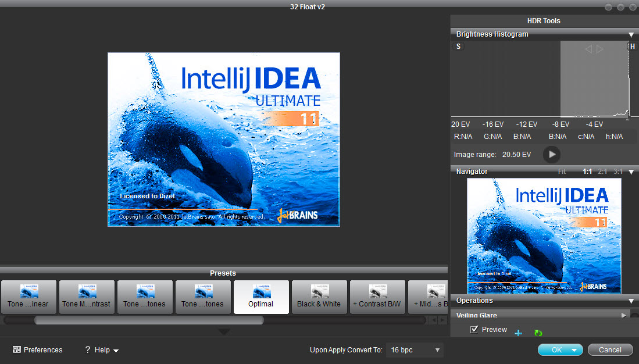
Task: Click the Navigator preview thumbnail
Action: click(544, 235)
